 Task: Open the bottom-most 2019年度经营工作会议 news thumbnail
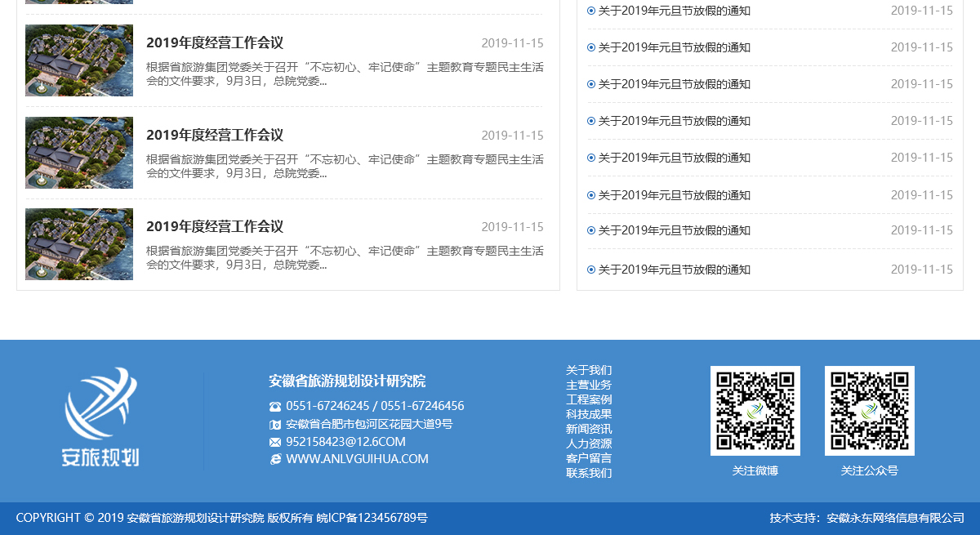(x=79, y=244)
